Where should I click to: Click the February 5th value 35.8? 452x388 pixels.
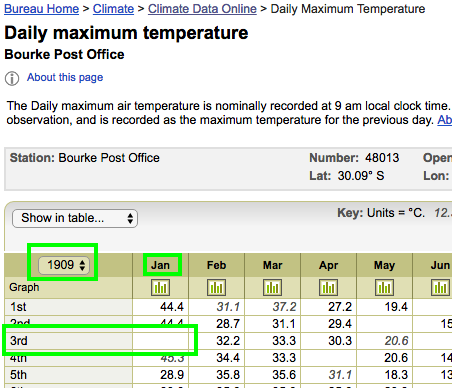[228, 375]
